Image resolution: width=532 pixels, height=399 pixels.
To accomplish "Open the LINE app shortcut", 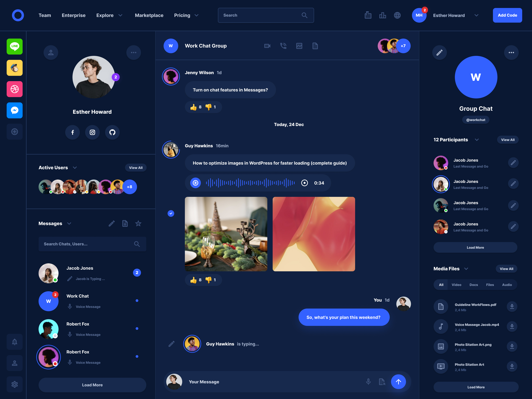I will [14, 46].
